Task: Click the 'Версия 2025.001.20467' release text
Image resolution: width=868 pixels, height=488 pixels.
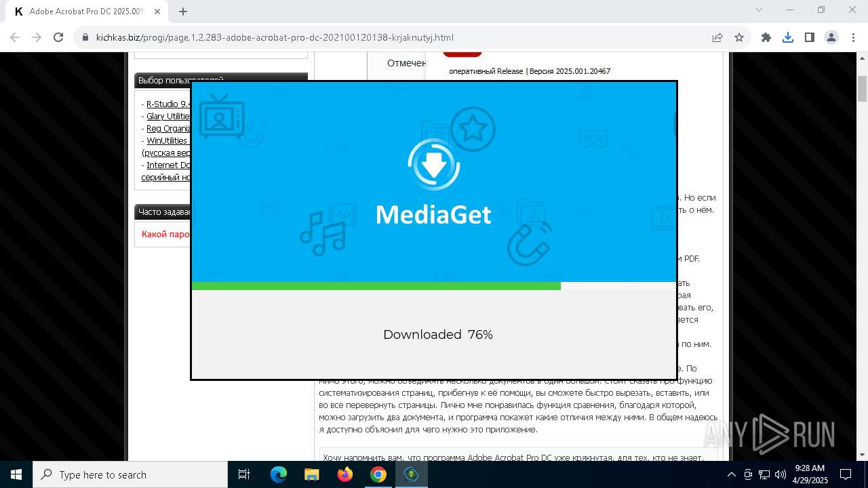Action: pyautogui.click(x=570, y=71)
